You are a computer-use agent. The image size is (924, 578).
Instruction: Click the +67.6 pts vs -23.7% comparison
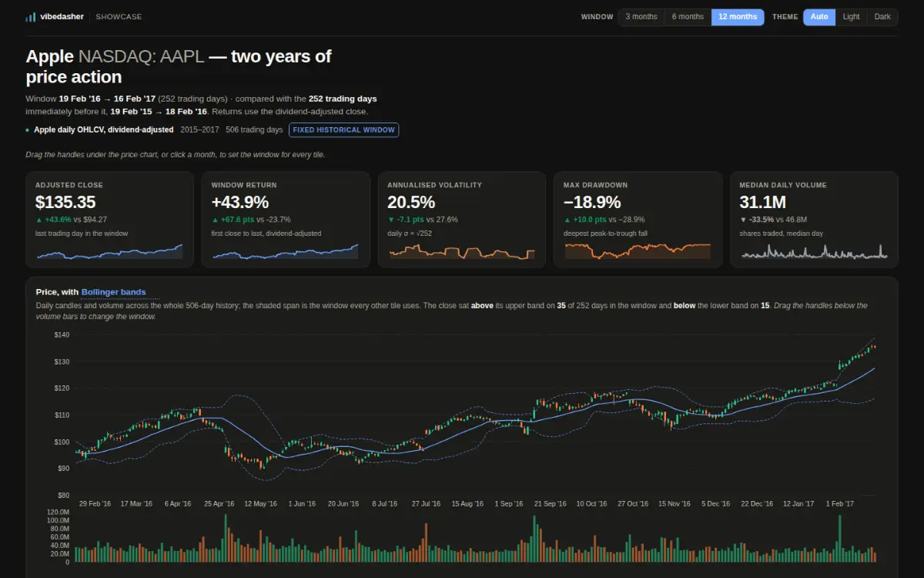point(249,220)
